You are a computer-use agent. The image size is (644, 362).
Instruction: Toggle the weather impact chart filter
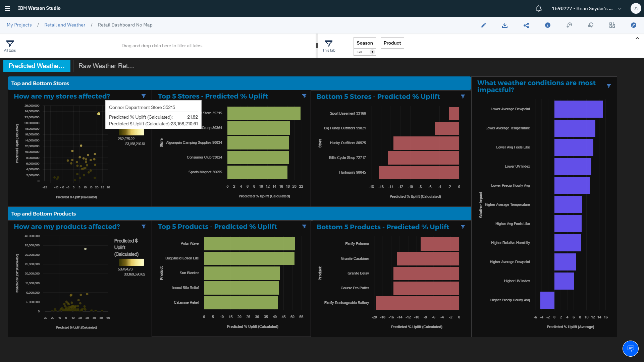(609, 86)
